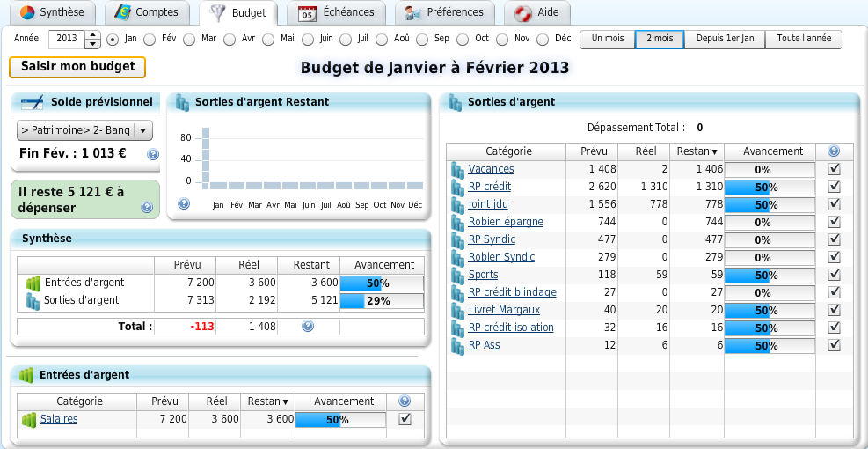Click help icon in remaining to spend box
This screenshot has width=868, height=449.
(147, 208)
